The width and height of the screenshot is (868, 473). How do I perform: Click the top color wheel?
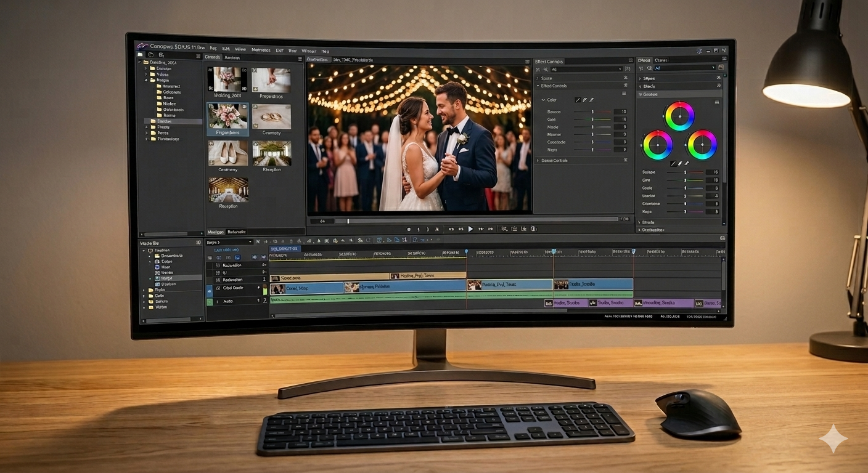click(679, 116)
